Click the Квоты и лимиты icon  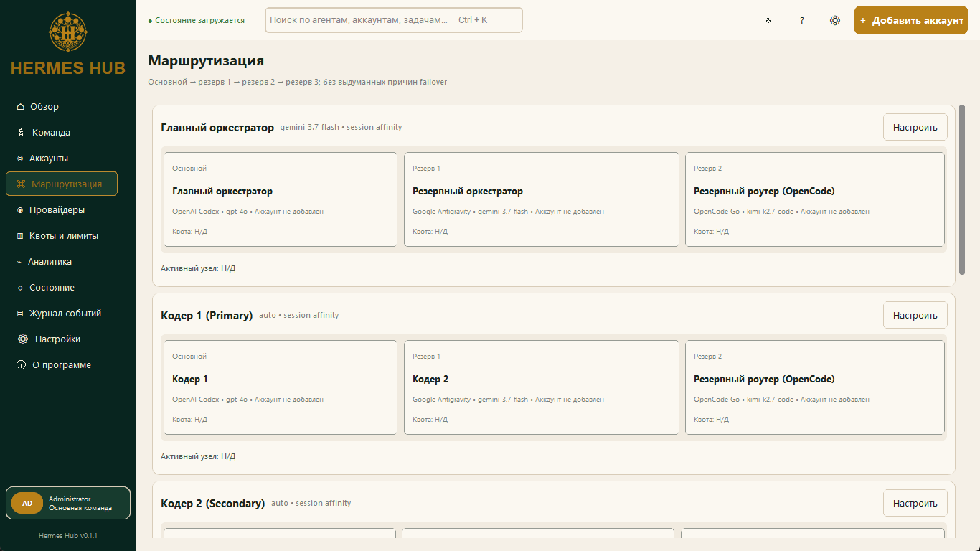(20, 236)
